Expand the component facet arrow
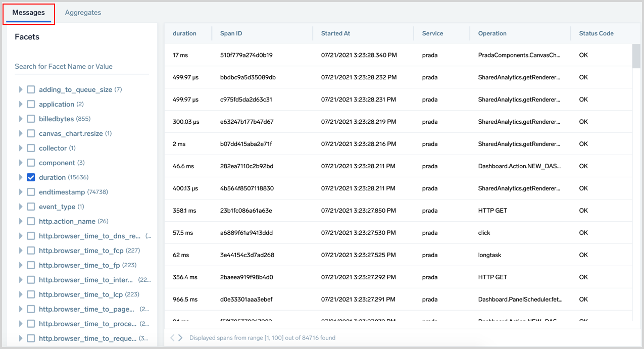The height and width of the screenshot is (349, 644). coord(21,163)
